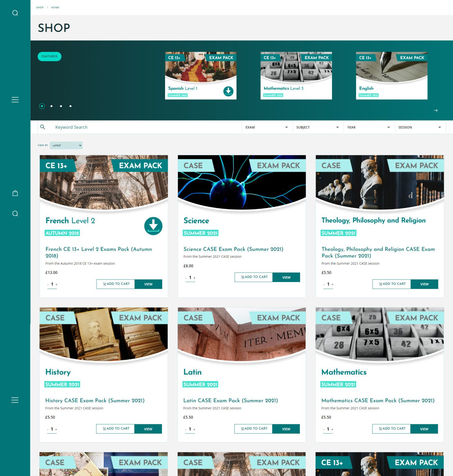Click the magnifier icon beside Keyword Search

click(43, 127)
